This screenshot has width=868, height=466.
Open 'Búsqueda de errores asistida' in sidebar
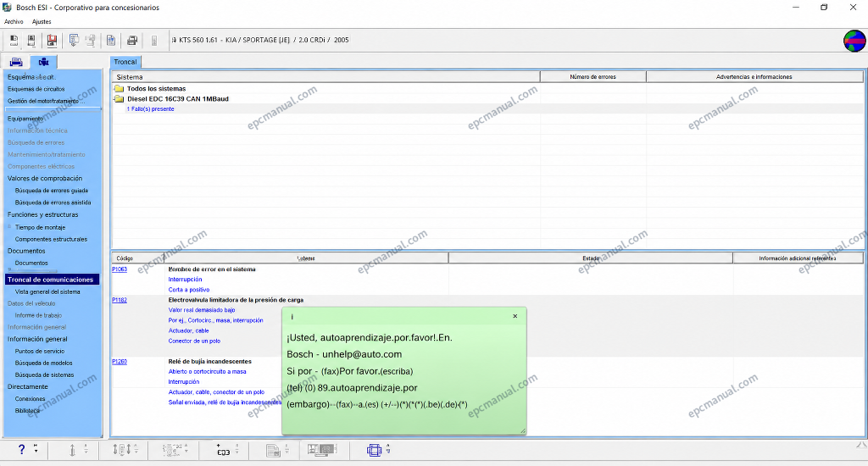(53, 202)
